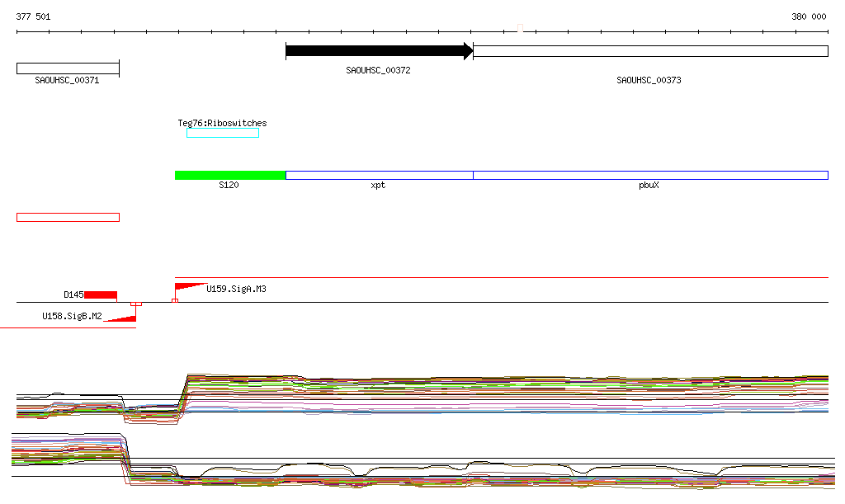The width and height of the screenshot is (845, 504).
Task: Select the pbuX segment bar
Action: click(650, 175)
